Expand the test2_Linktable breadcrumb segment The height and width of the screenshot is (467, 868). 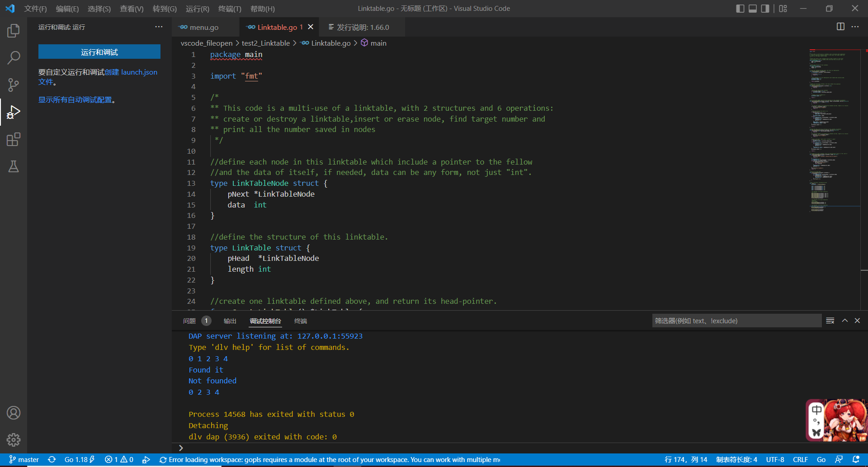tap(265, 43)
